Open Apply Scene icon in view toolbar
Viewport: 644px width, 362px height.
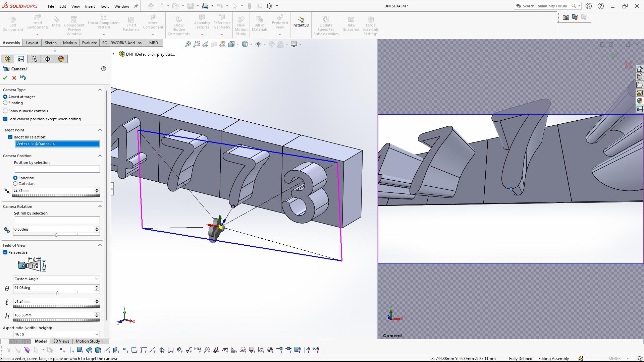[281, 44]
